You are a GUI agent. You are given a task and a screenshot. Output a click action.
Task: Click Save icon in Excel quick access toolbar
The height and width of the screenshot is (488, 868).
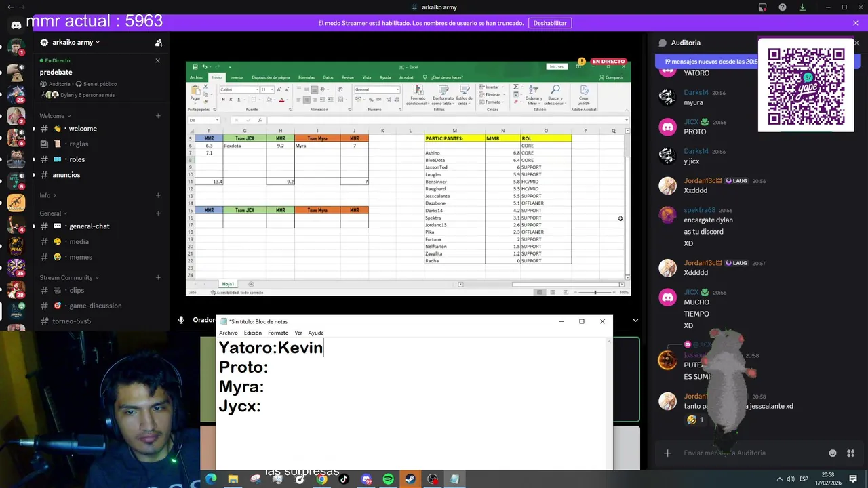point(195,67)
